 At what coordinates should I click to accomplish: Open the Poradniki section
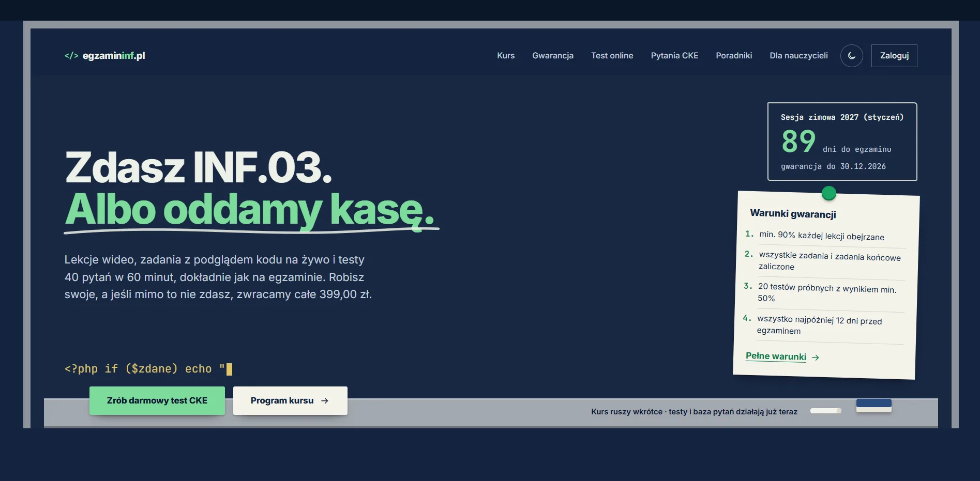(734, 56)
